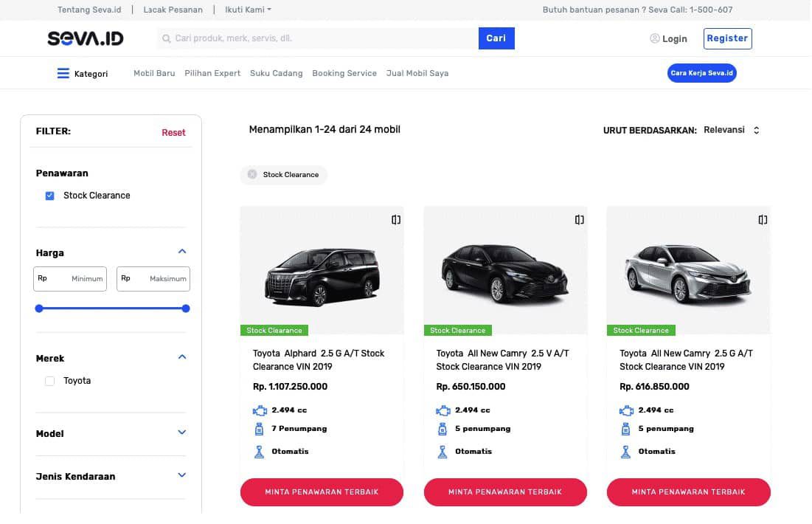
Task: Open Pilihan Expert menu
Action: click(x=212, y=73)
